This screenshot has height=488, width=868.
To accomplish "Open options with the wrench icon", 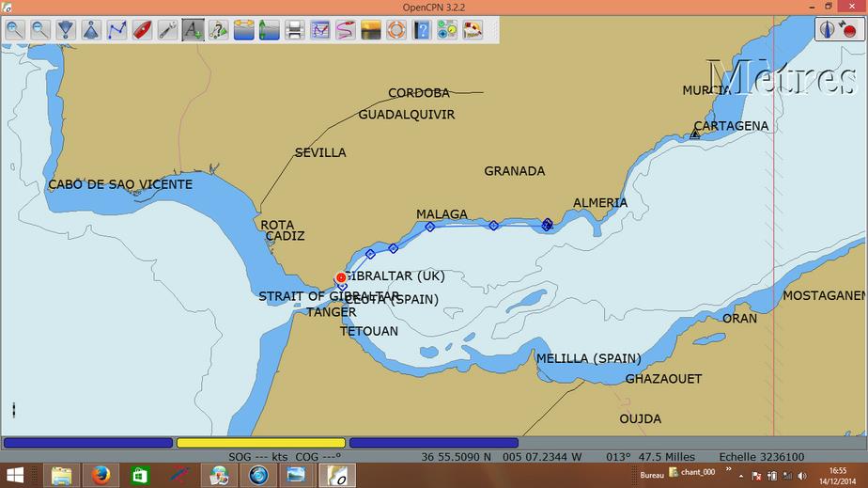I will tap(167, 30).
